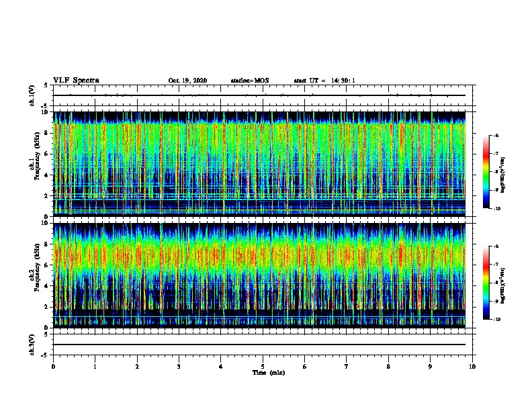Click time axis tick label "8"
The image size is (532, 411).
tap(388, 367)
